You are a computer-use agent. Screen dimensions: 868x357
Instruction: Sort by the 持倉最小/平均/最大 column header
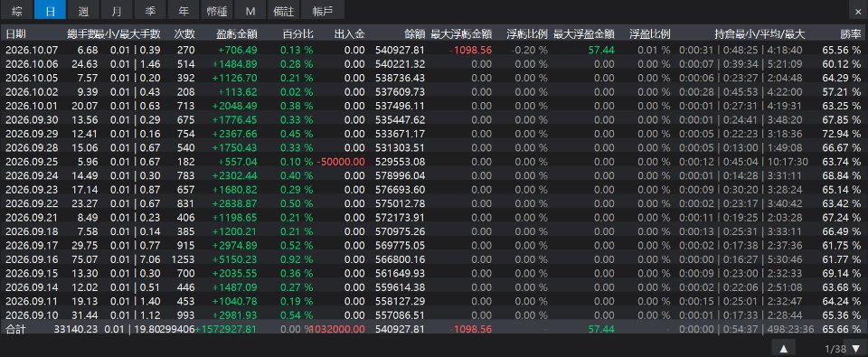point(759,34)
